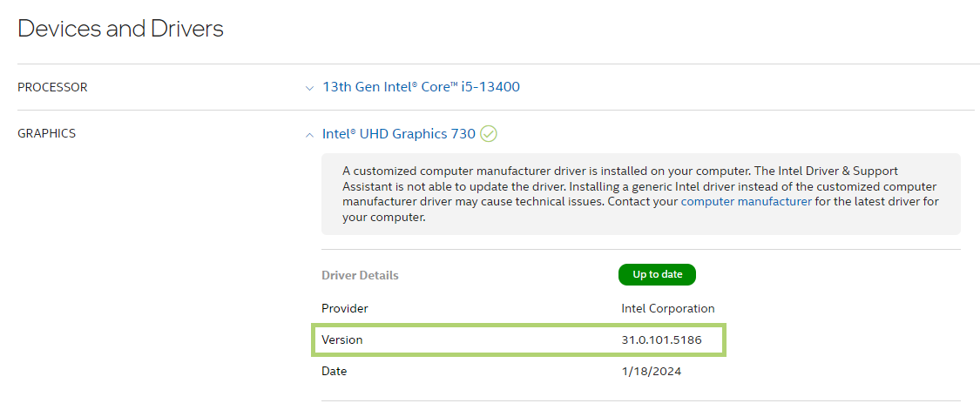Select the driver date 1/18/2024
The height and width of the screenshot is (410, 980).
pos(651,371)
